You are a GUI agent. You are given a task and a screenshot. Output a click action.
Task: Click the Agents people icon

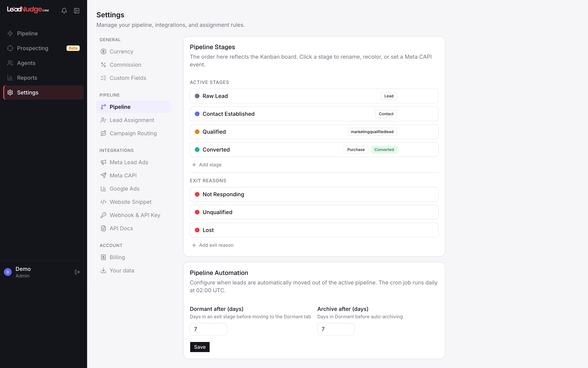click(x=10, y=63)
